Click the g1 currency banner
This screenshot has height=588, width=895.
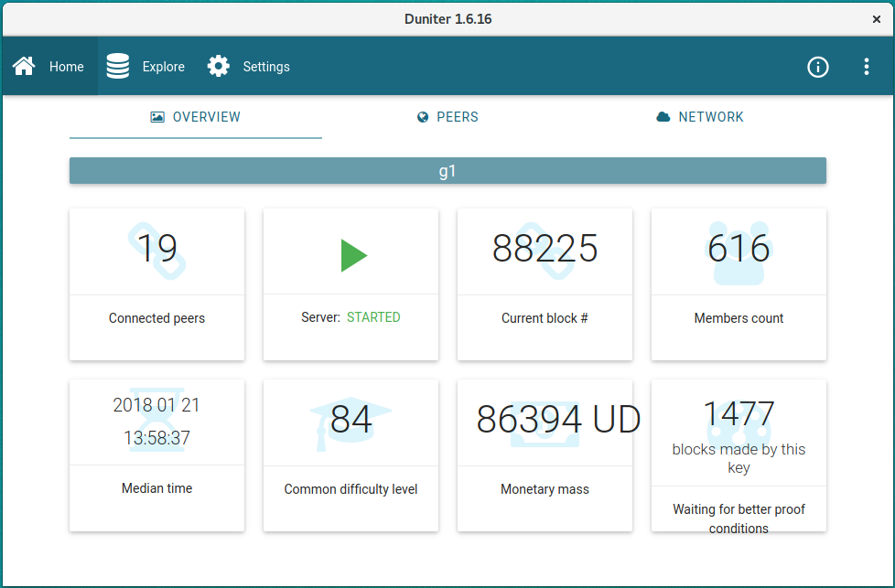pos(448,170)
